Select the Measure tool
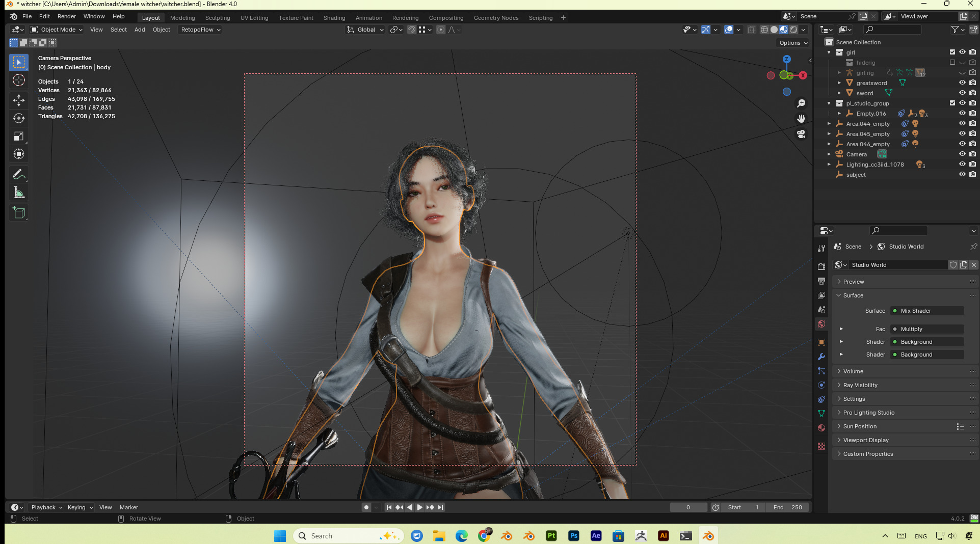The image size is (980, 544). (19, 192)
